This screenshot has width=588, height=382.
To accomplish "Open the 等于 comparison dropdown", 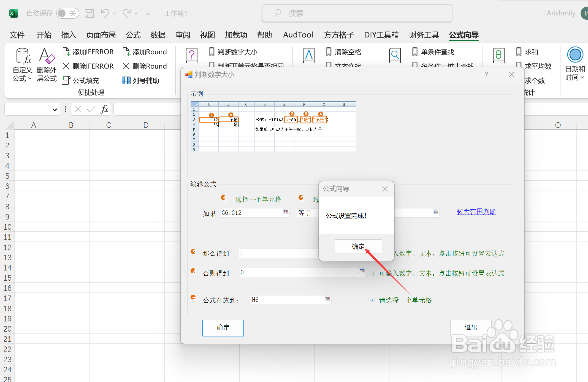I will (x=306, y=213).
